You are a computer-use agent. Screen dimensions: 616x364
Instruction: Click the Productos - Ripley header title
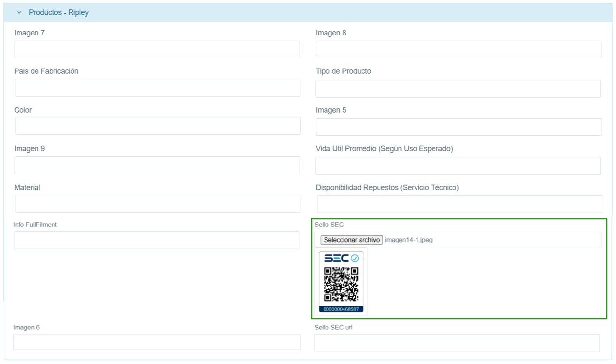pyautogui.click(x=58, y=12)
